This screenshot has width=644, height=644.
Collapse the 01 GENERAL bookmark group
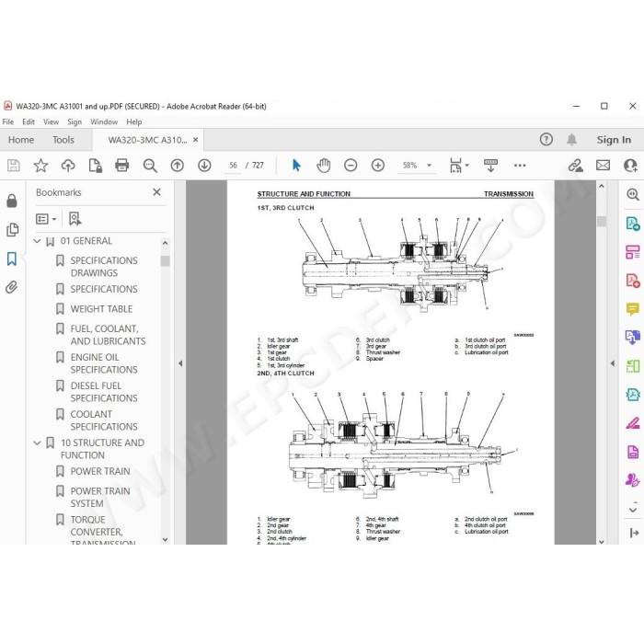pyautogui.click(x=38, y=241)
